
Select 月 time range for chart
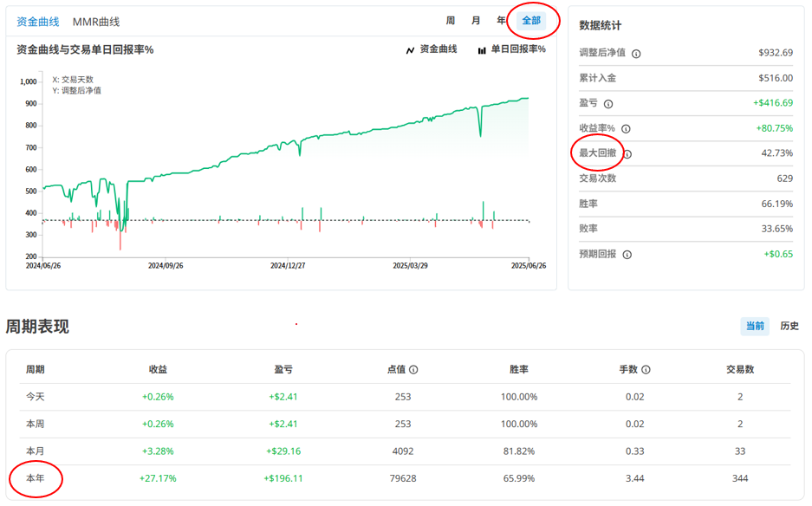point(476,21)
